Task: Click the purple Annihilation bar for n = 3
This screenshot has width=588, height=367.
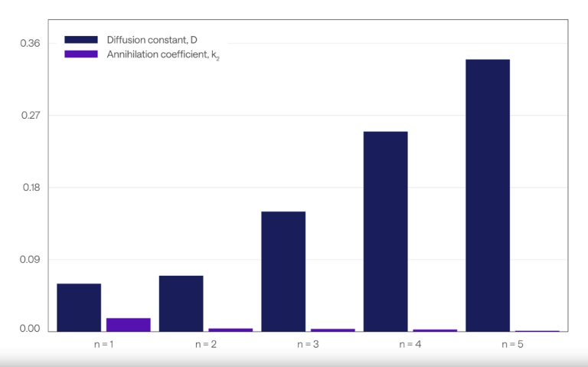Action: point(333,330)
